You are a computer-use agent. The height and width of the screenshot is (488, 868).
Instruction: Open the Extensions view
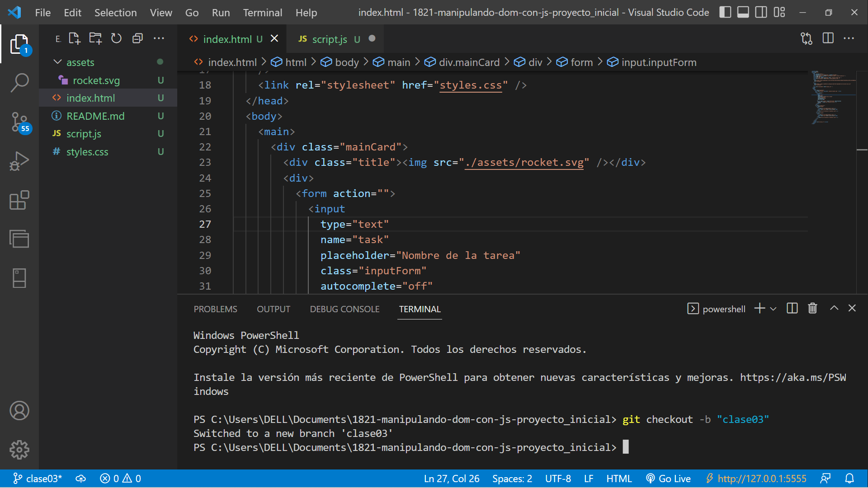(x=19, y=200)
